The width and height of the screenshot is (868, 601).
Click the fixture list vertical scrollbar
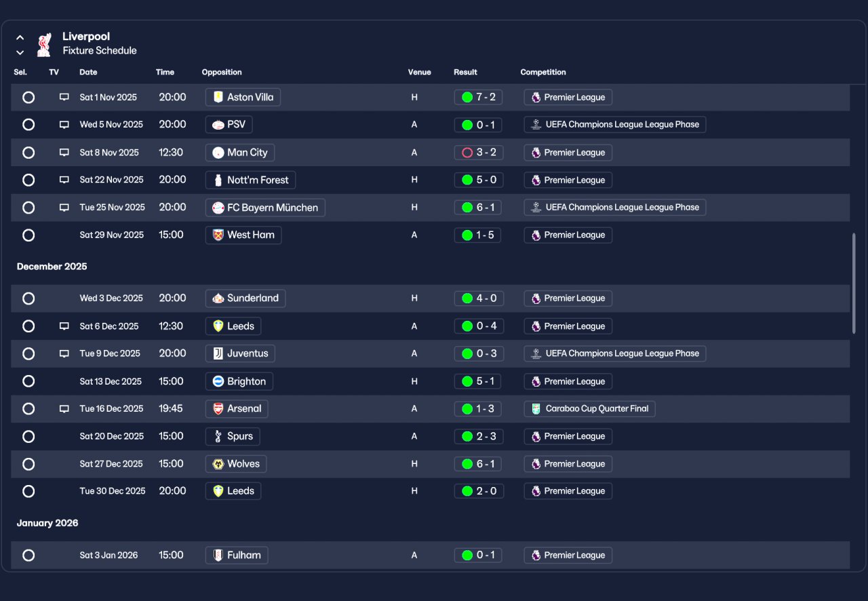pyautogui.click(x=854, y=284)
